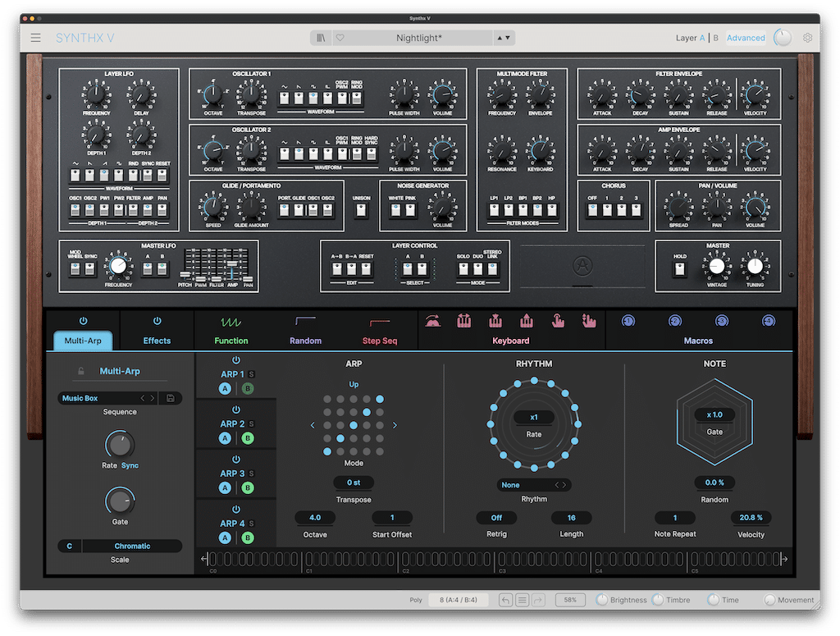Select next arp mode with right chevron

[x=395, y=425]
